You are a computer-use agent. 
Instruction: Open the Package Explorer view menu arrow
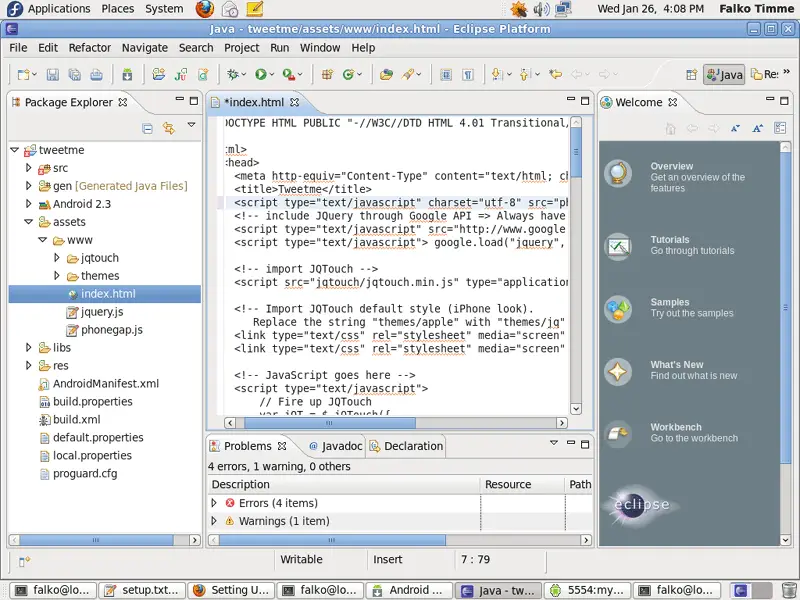(191, 124)
